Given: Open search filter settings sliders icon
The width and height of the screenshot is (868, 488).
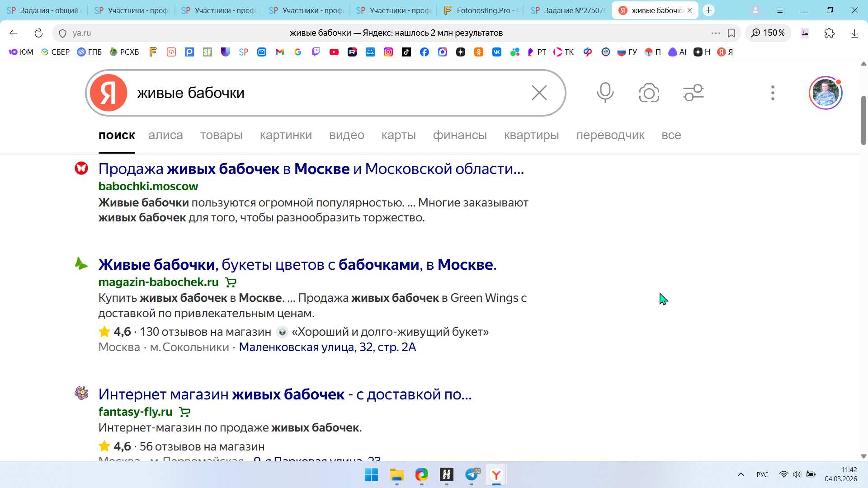Looking at the screenshot, I should pos(693,93).
